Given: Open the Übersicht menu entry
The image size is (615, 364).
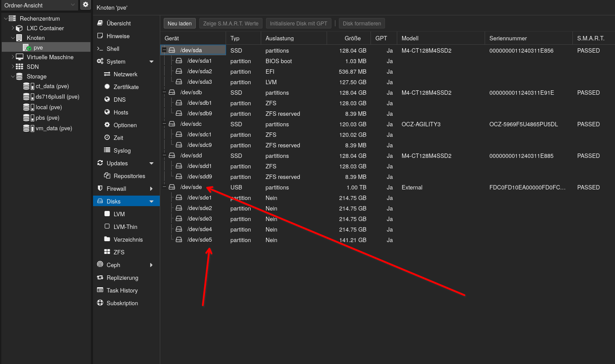Looking at the screenshot, I should coord(126,23).
